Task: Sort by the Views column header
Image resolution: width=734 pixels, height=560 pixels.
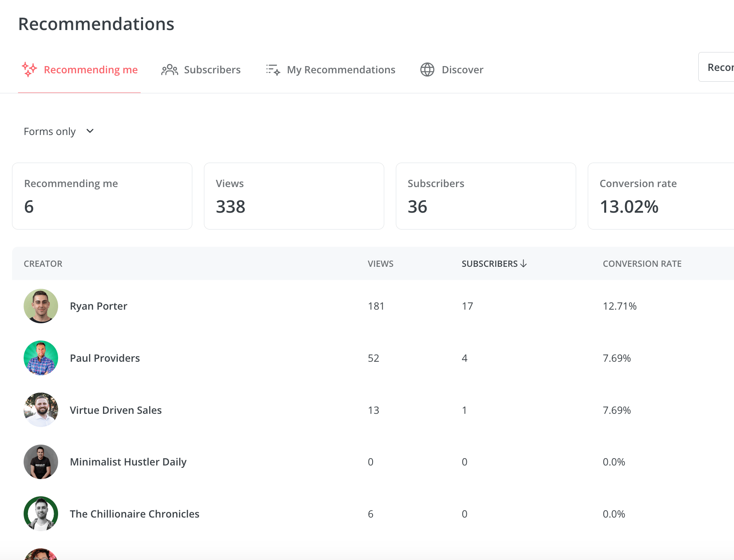Action: point(381,264)
